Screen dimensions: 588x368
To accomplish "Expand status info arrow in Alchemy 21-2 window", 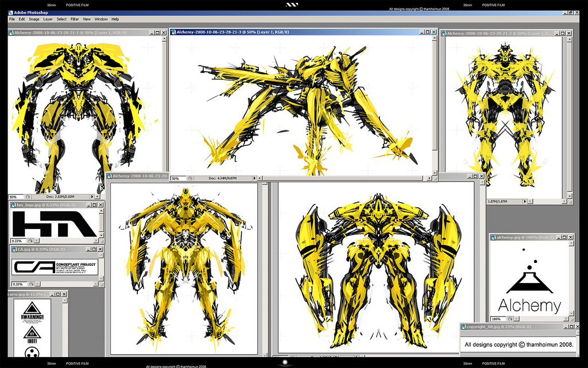I will point(525,202).
